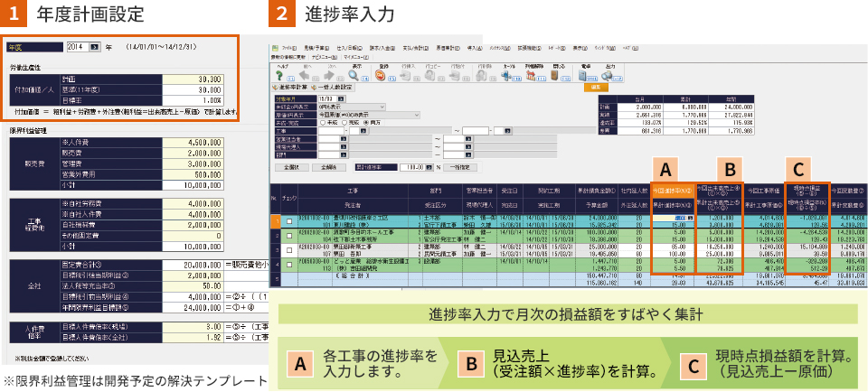Open the マイメニュー item

point(356,58)
